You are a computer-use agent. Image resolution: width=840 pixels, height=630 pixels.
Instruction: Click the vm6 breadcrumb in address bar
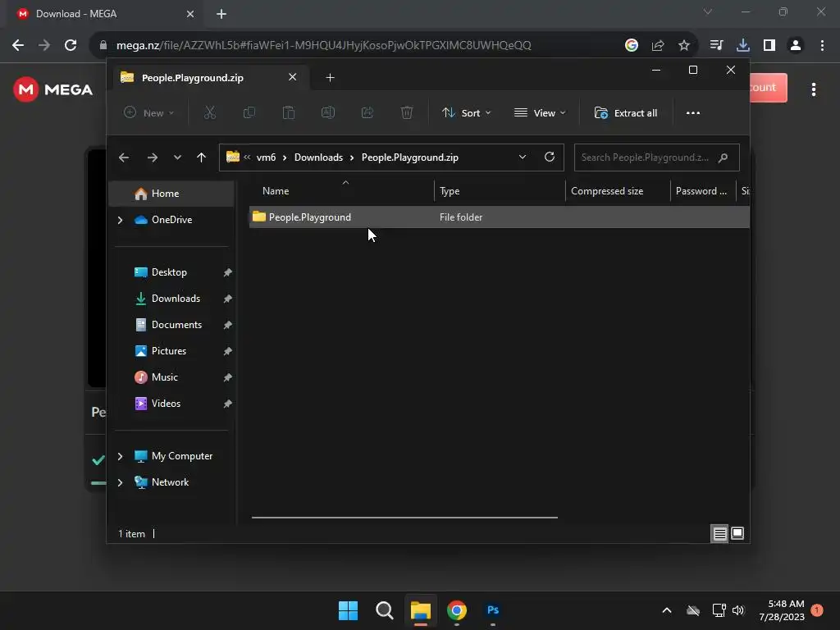[x=266, y=157]
